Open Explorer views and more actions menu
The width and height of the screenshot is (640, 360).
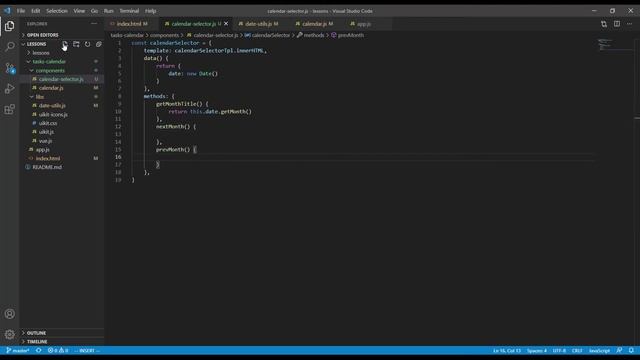pyautogui.click(x=94, y=24)
